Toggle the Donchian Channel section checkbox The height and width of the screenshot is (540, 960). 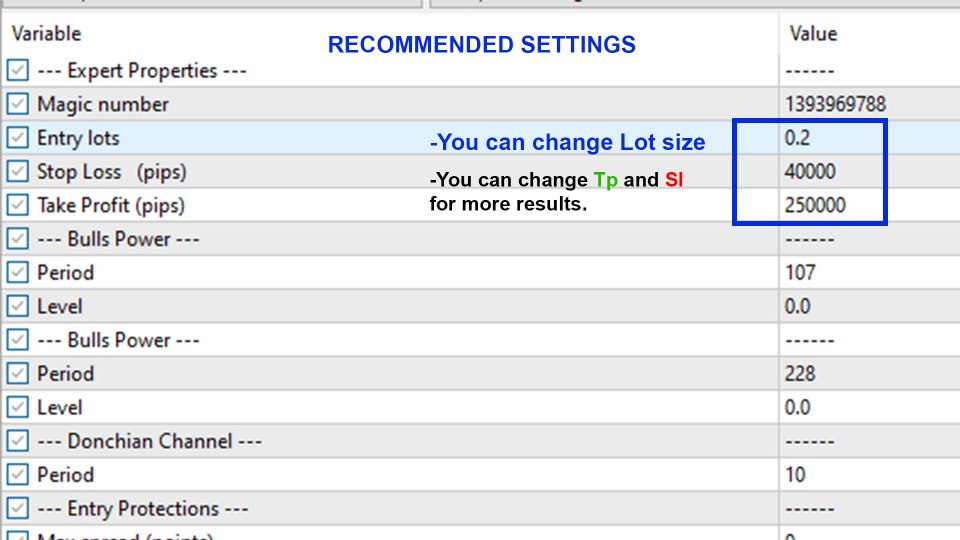(x=17, y=441)
